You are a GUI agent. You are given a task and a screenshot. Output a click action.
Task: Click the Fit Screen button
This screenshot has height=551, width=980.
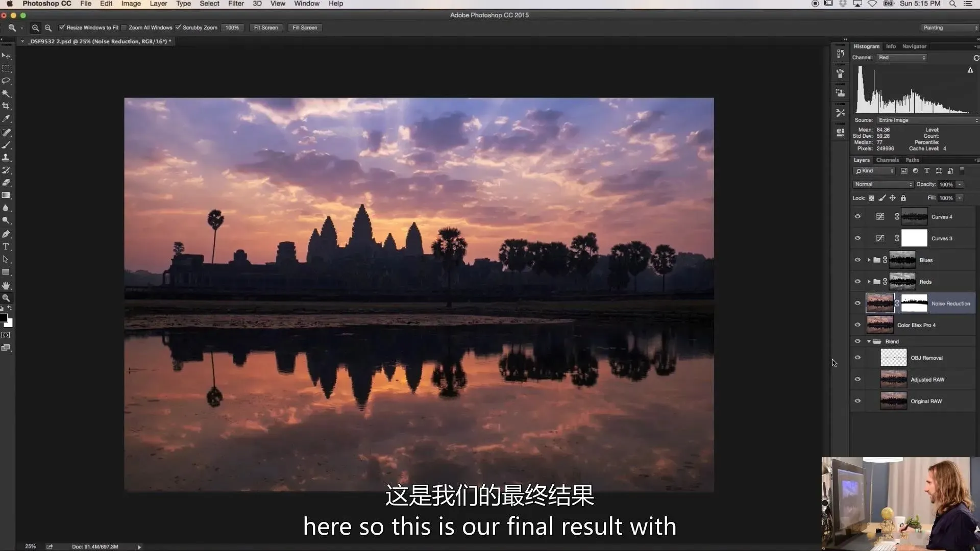266,28
